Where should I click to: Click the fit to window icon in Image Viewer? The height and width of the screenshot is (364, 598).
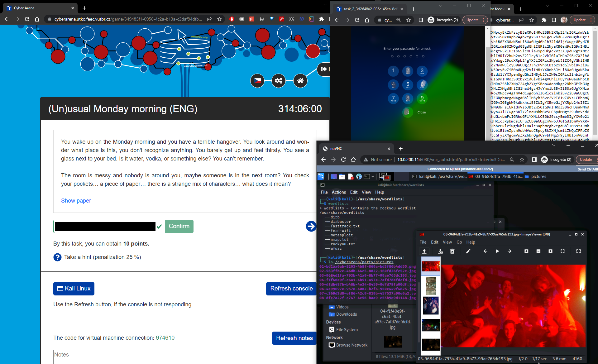pos(562,251)
